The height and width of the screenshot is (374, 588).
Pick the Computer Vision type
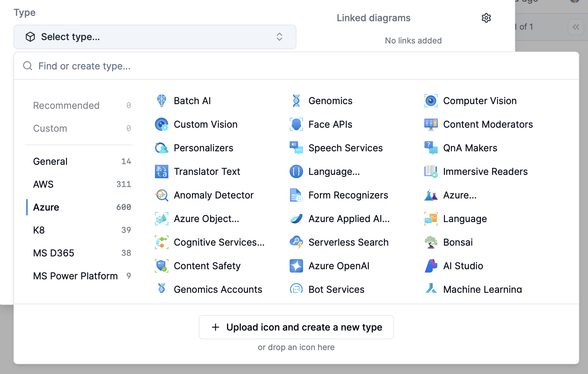480,100
